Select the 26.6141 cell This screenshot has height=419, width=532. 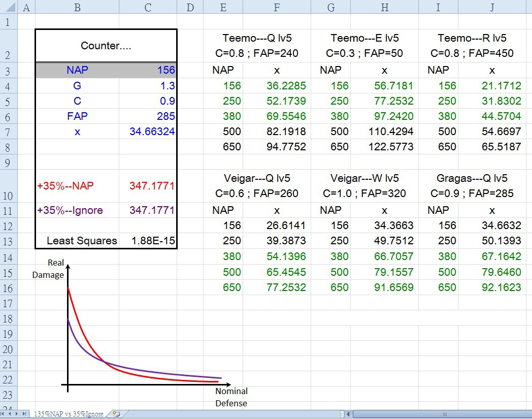pos(277,225)
